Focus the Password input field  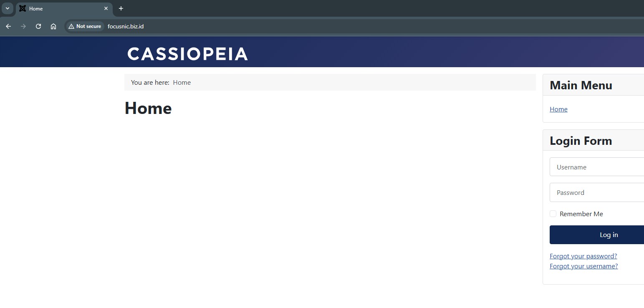click(597, 192)
